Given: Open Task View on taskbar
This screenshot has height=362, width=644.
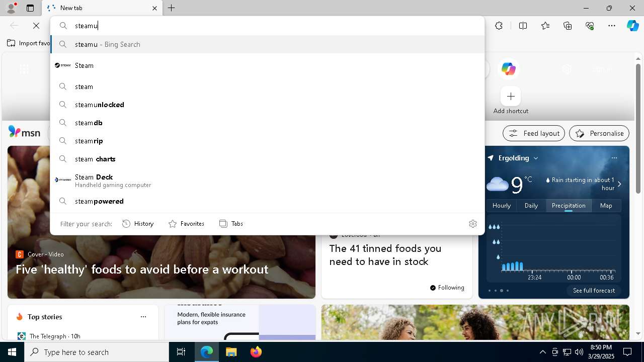Looking at the screenshot, I should [x=181, y=352].
